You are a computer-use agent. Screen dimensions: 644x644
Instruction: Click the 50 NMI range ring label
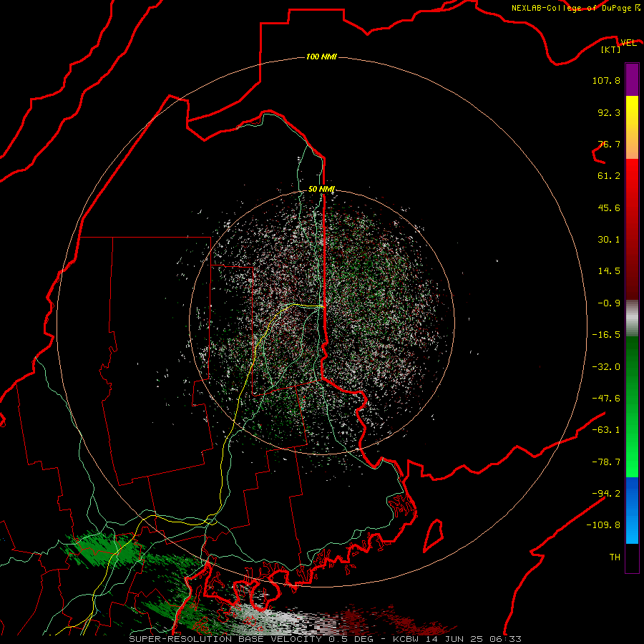click(321, 189)
